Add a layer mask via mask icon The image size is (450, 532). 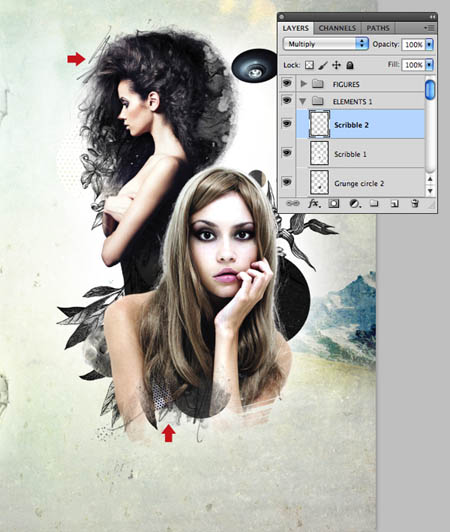pyautogui.click(x=334, y=204)
